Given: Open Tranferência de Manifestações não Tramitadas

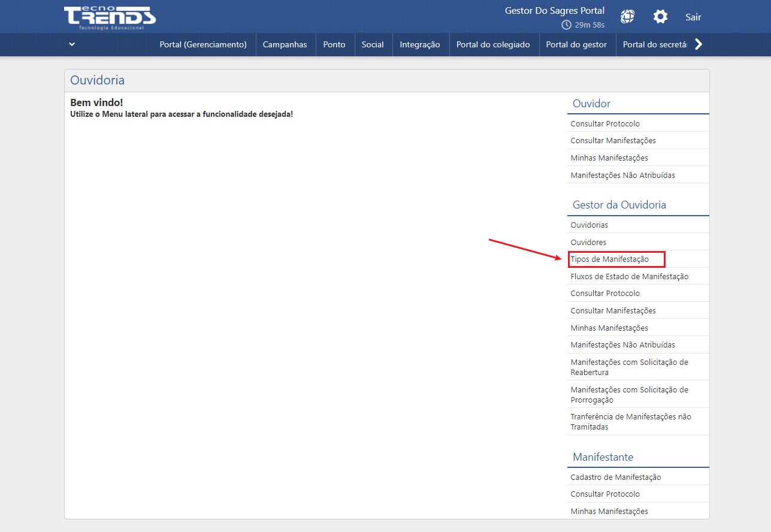Looking at the screenshot, I should coord(630,422).
